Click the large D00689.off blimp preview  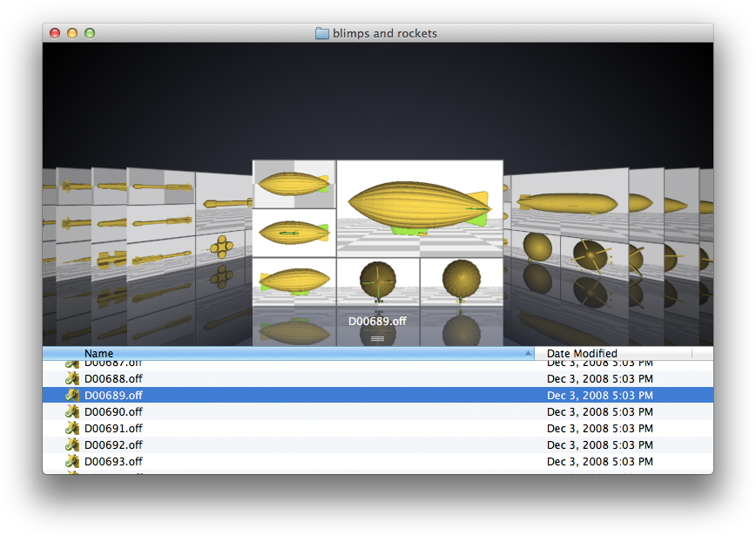pos(420,207)
